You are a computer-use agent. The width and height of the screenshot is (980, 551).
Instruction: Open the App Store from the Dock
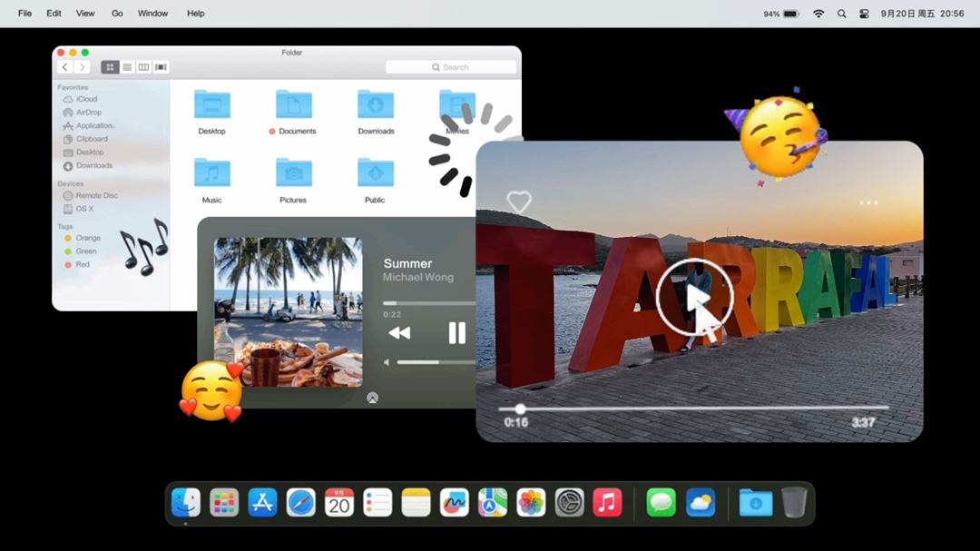(x=262, y=502)
